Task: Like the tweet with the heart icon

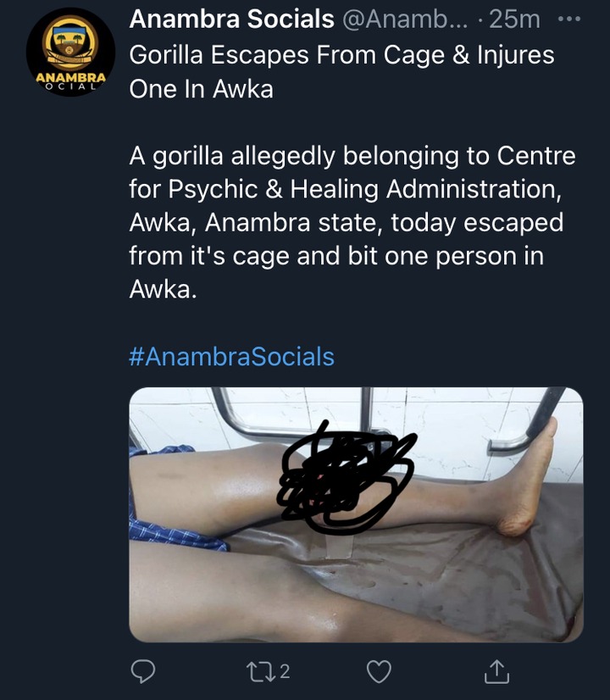Action: point(379,671)
